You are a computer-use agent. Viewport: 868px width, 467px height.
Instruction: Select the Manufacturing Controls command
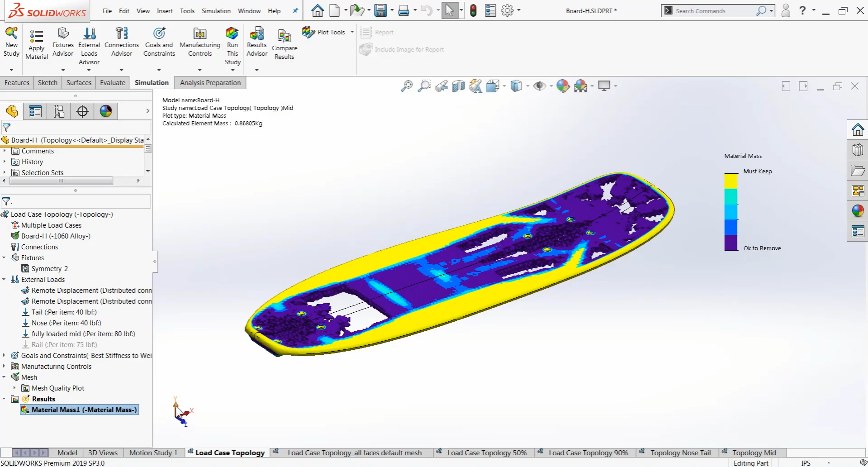(199, 43)
